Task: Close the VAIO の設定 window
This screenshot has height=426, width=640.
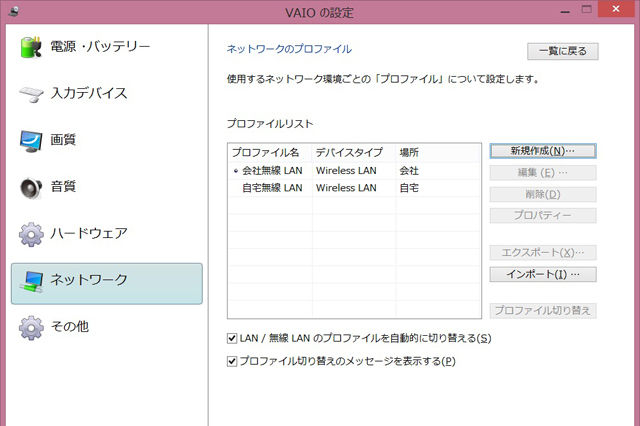Action: pos(616,9)
